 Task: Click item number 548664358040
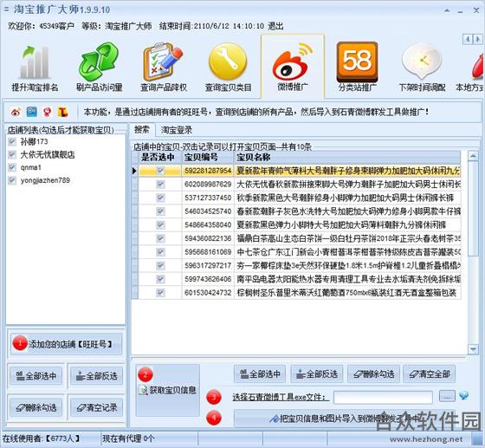pyautogui.click(x=208, y=225)
